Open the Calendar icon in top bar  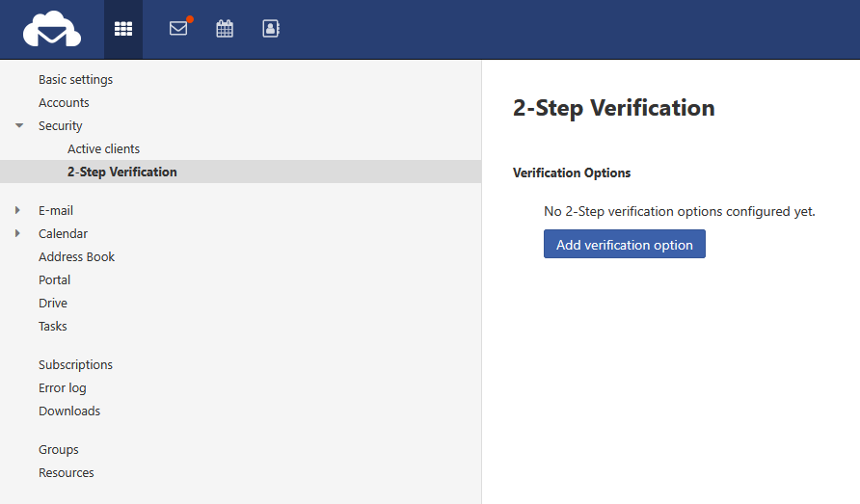click(x=225, y=29)
